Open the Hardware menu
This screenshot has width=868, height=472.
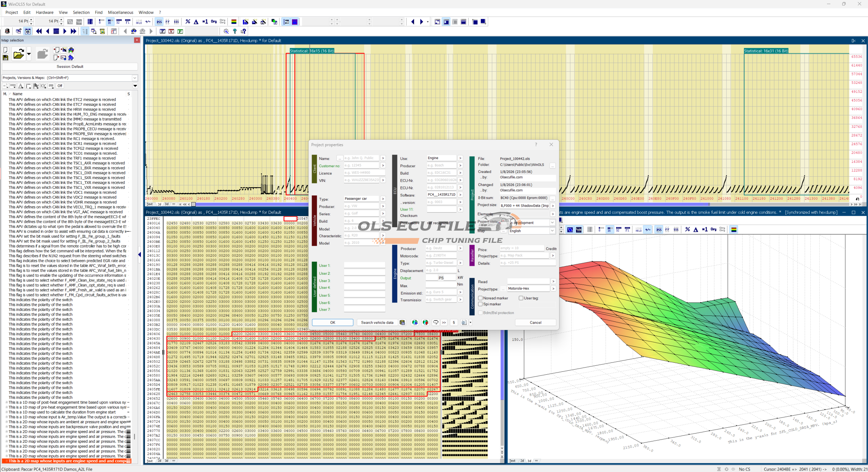coord(44,13)
